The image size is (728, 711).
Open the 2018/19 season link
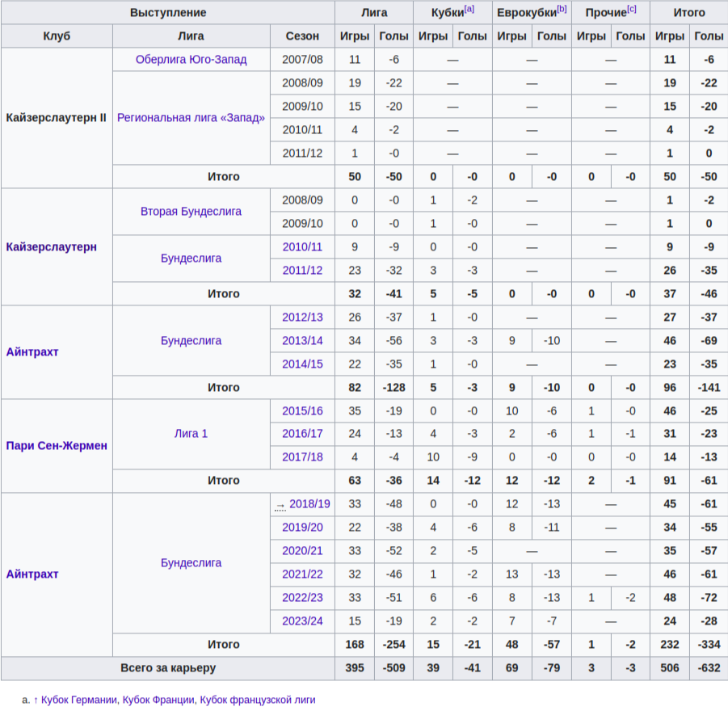click(309, 504)
